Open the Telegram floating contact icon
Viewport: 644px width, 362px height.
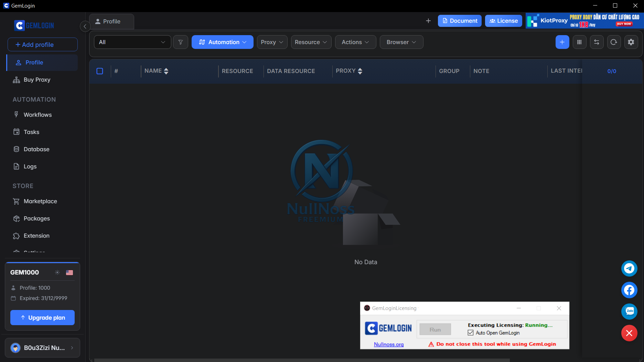point(629,268)
